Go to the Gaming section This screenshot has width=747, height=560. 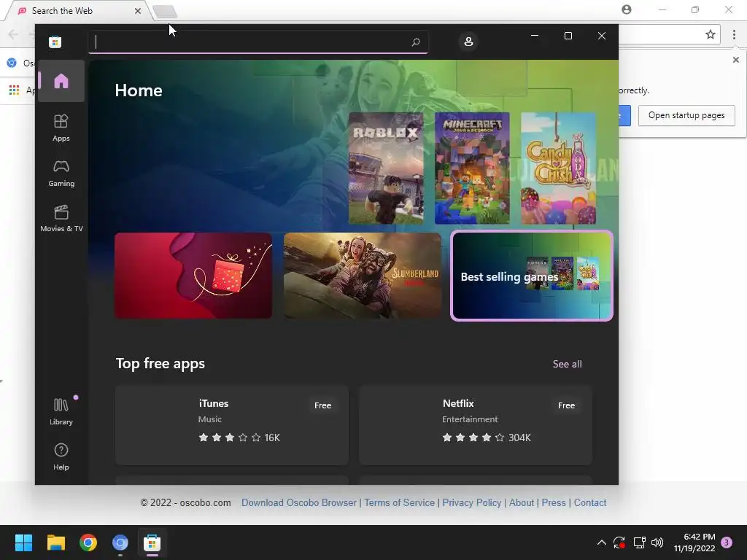(x=61, y=174)
